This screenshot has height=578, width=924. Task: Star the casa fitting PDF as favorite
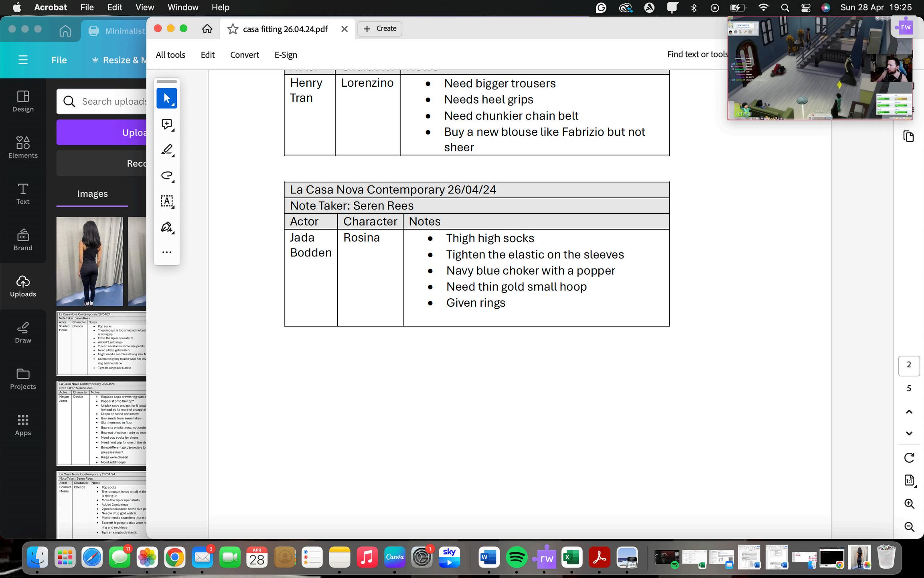233,29
